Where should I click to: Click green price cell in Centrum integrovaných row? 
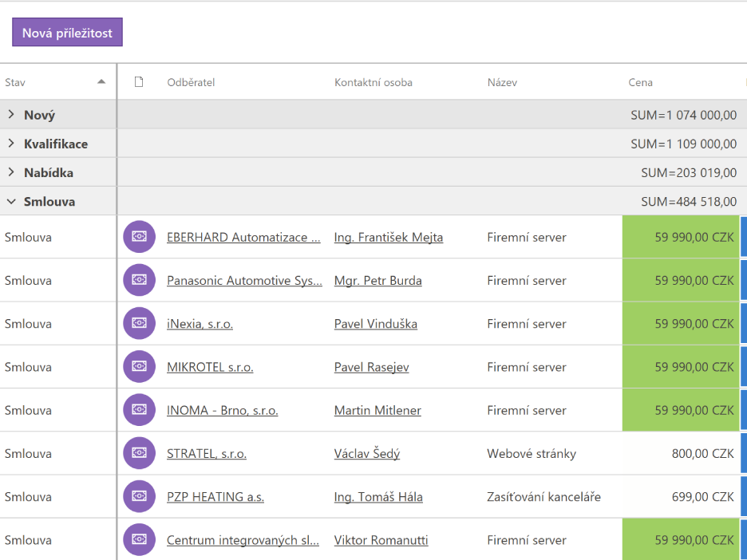(x=682, y=539)
